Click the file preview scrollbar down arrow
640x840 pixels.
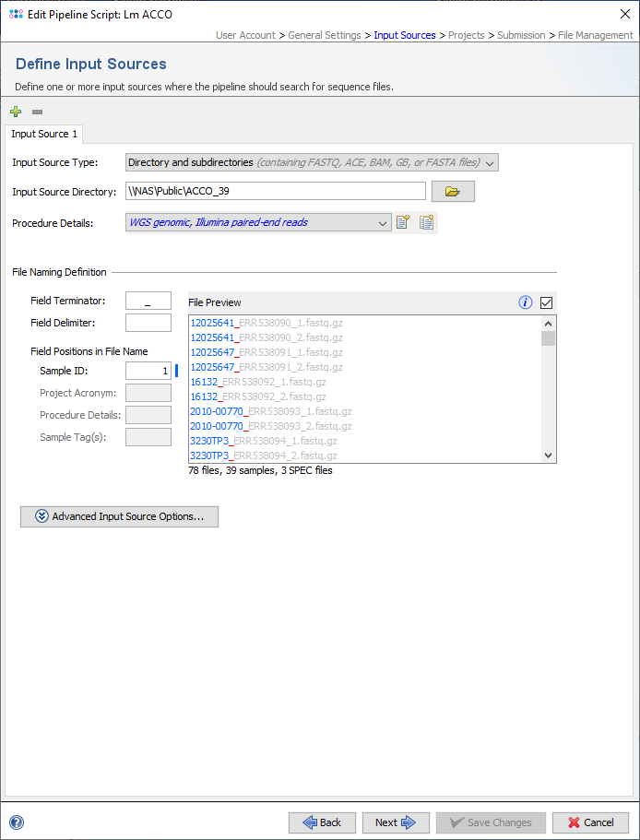pyautogui.click(x=548, y=455)
